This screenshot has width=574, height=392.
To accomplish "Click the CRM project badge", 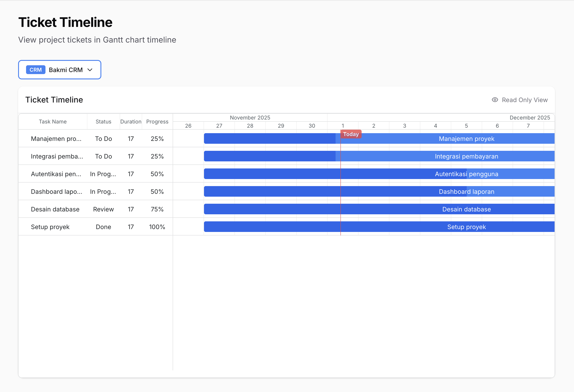I will [36, 70].
